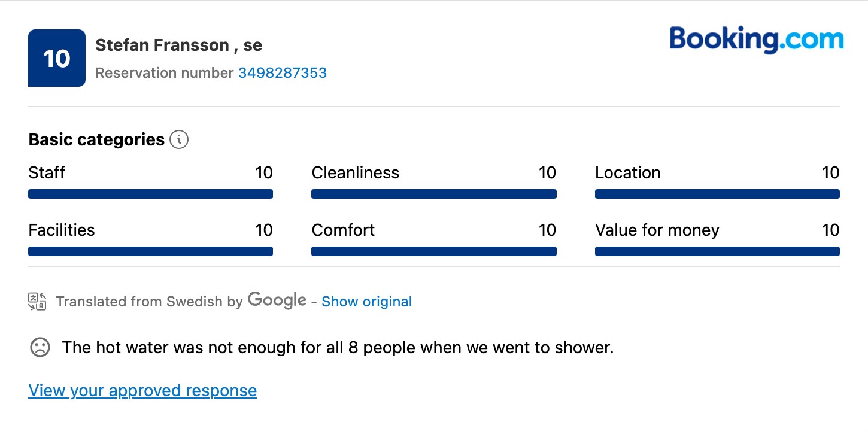Click the Google logo in the translation line

pyautogui.click(x=277, y=301)
